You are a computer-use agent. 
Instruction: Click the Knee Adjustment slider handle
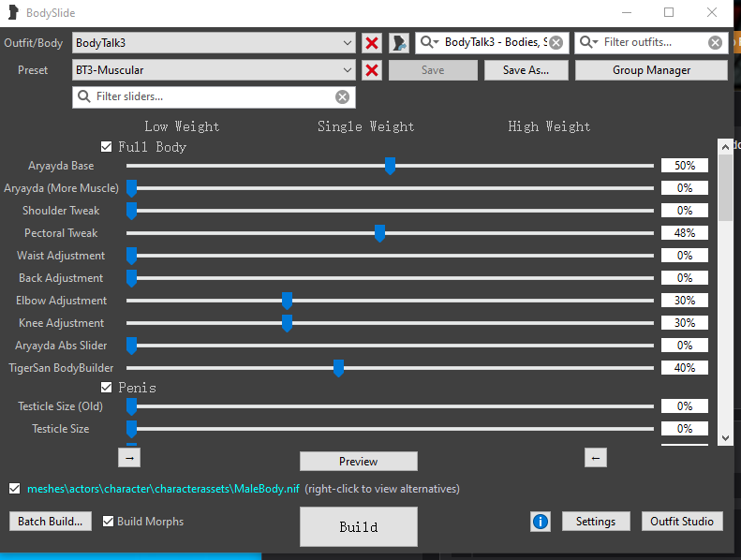(x=287, y=323)
